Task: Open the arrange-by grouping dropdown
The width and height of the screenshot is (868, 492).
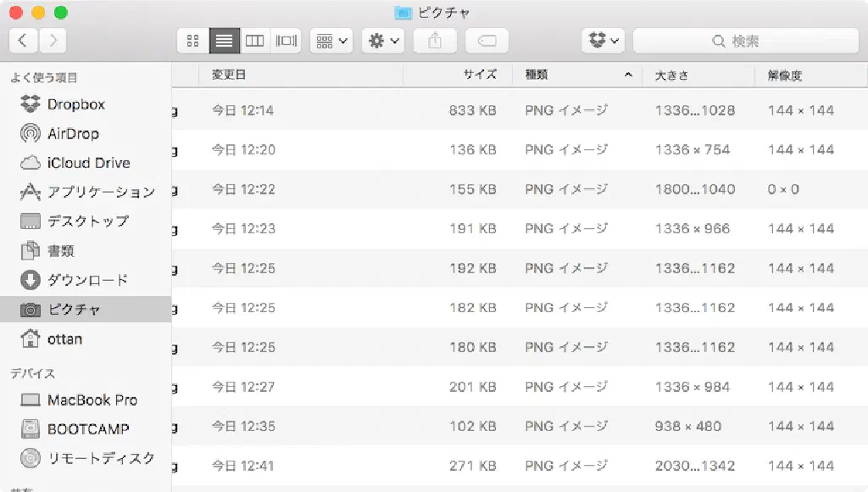Action: tap(331, 41)
